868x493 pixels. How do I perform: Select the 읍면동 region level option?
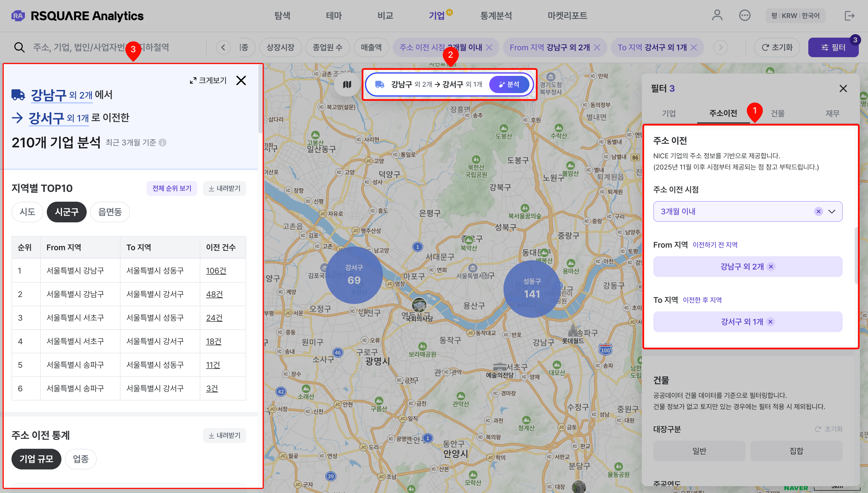point(110,212)
